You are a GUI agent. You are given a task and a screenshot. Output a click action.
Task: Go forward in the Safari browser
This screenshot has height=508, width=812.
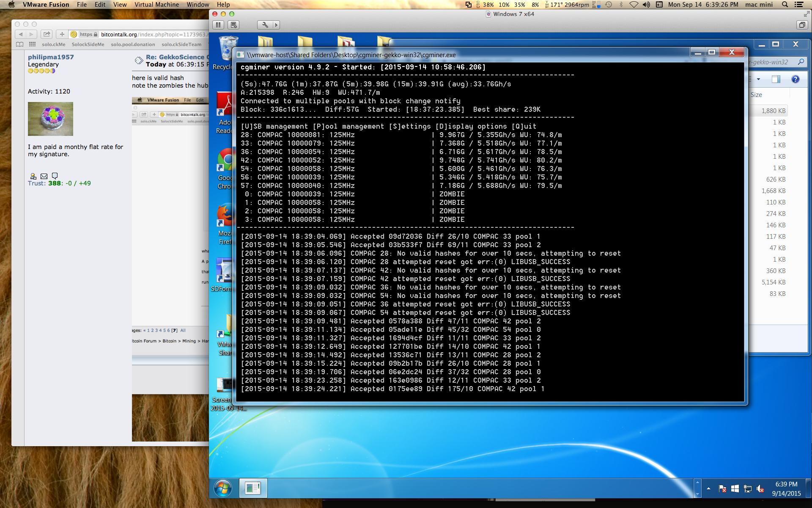tap(31, 34)
